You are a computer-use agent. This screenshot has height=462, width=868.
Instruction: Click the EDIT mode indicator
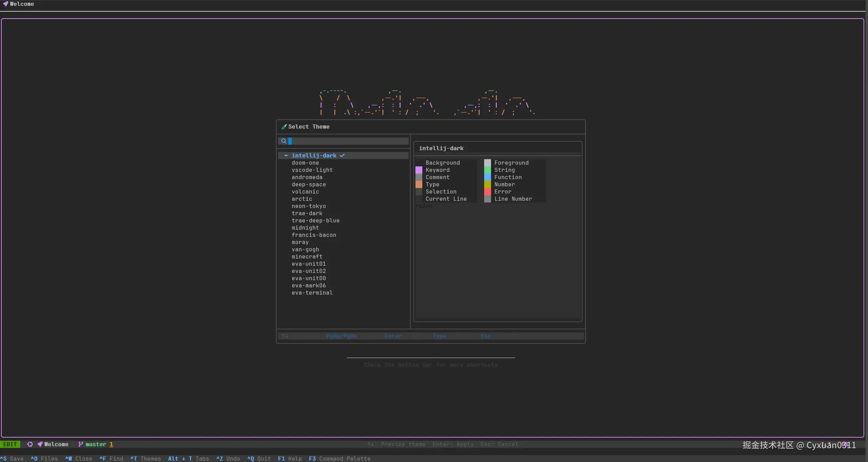tap(10, 444)
